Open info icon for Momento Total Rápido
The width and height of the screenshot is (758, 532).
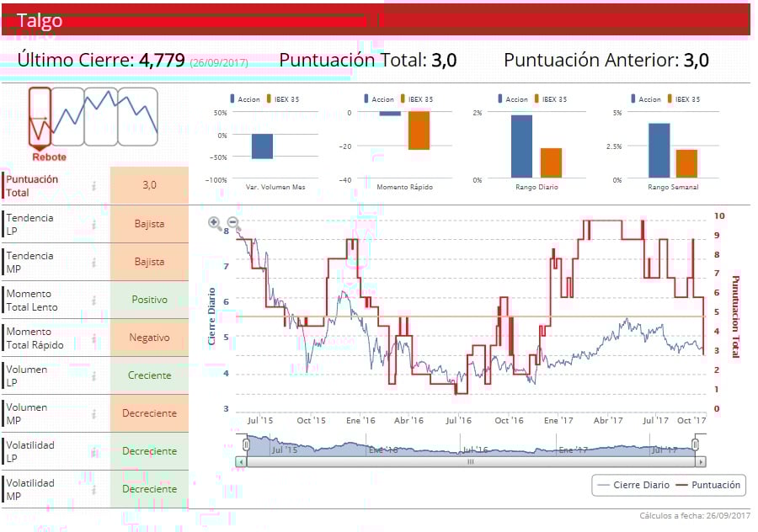[94, 338]
